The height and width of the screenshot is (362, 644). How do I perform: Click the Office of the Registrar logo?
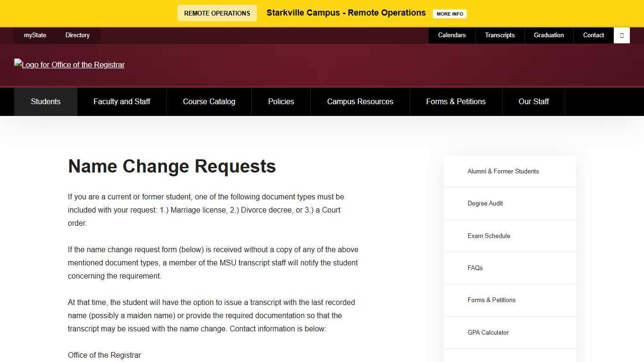[x=69, y=65]
